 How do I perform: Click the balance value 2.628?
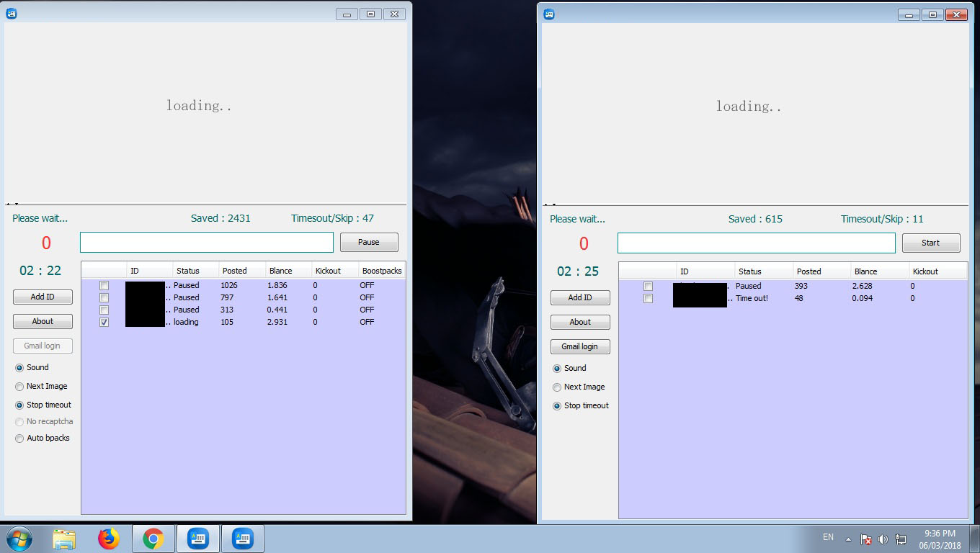pyautogui.click(x=862, y=287)
